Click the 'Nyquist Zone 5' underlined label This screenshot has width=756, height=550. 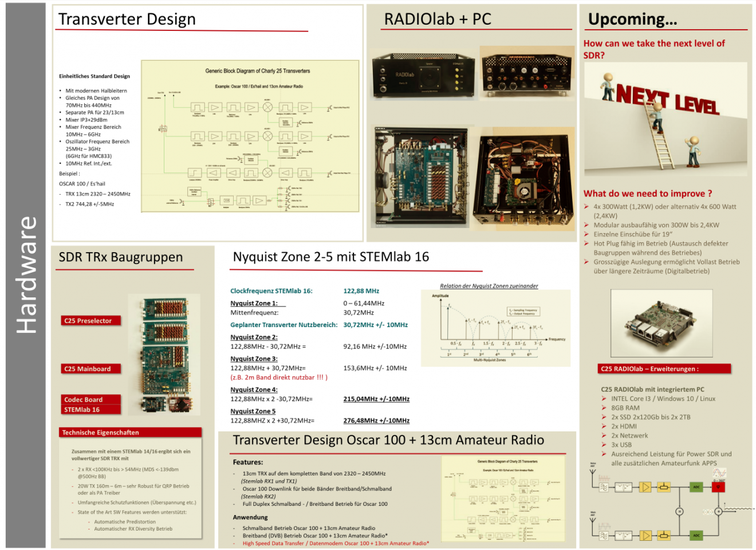253,411
